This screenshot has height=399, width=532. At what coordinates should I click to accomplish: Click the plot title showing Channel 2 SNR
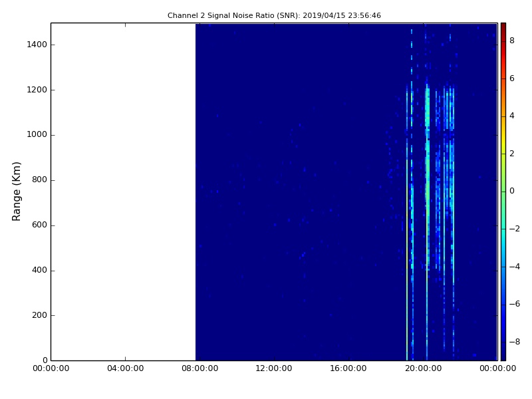click(x=274, y=15)
